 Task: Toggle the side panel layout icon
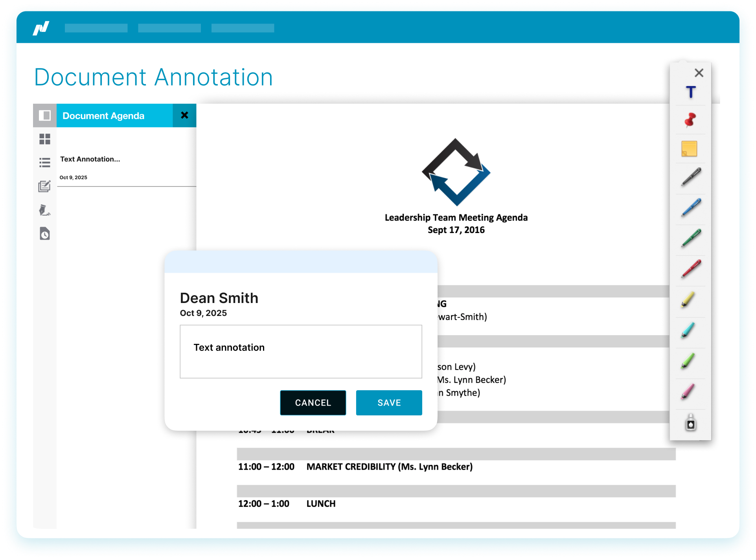pyautogui.click(x=45, y=116)
